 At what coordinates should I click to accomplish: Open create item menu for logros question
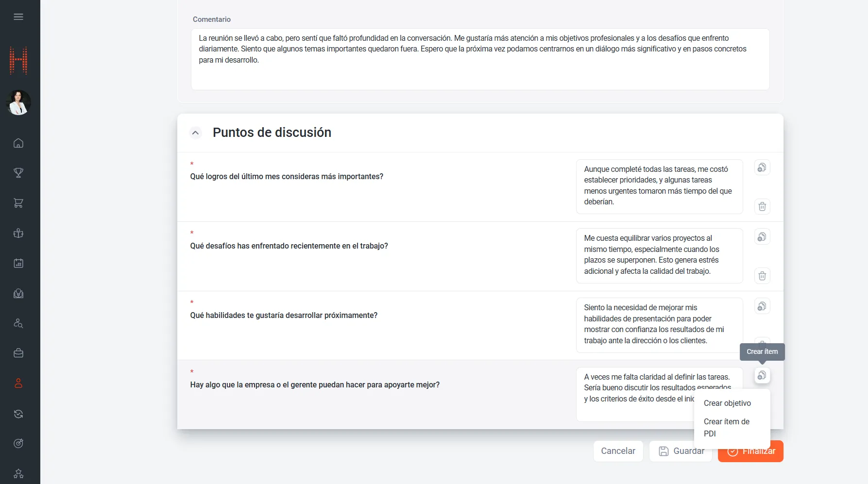762,167
